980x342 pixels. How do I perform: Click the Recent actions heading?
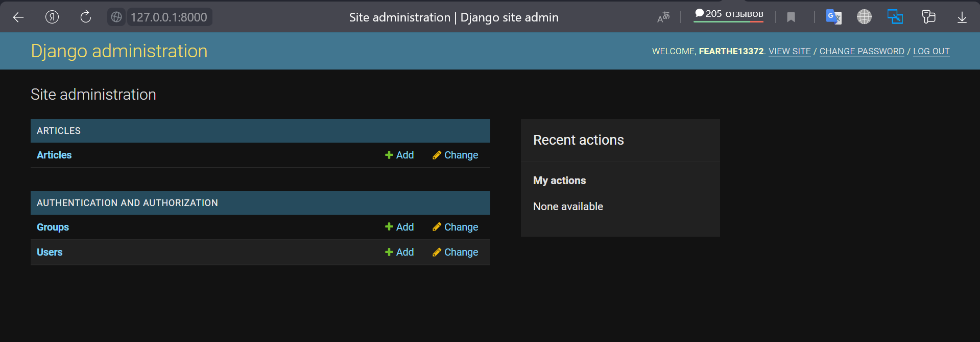[x=579, y=140]
